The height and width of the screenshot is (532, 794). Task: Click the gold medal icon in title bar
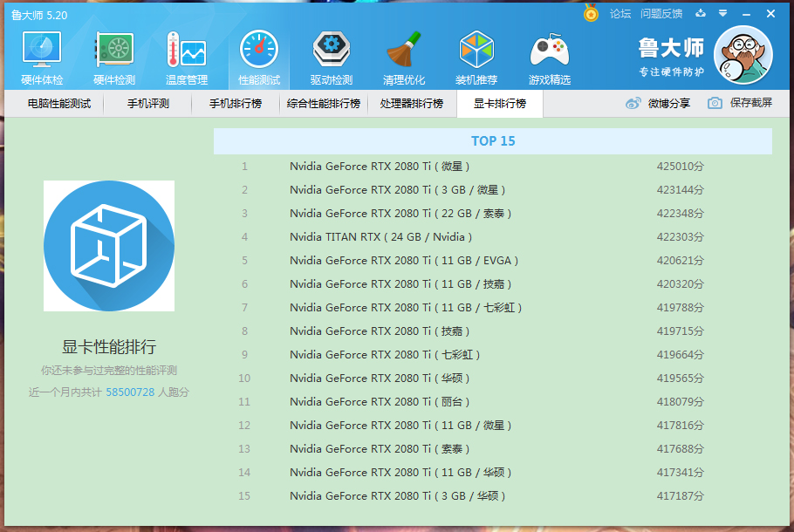591,13
